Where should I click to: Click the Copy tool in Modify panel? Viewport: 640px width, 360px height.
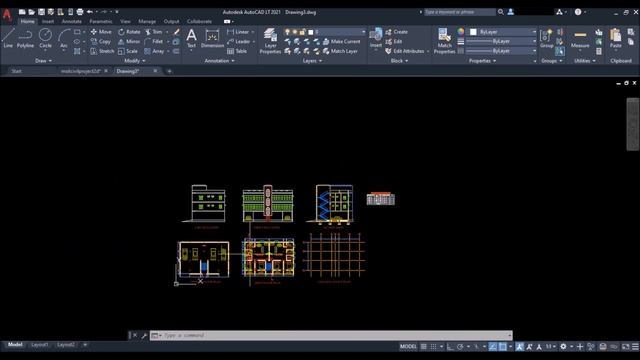click(x=101, y=42)
